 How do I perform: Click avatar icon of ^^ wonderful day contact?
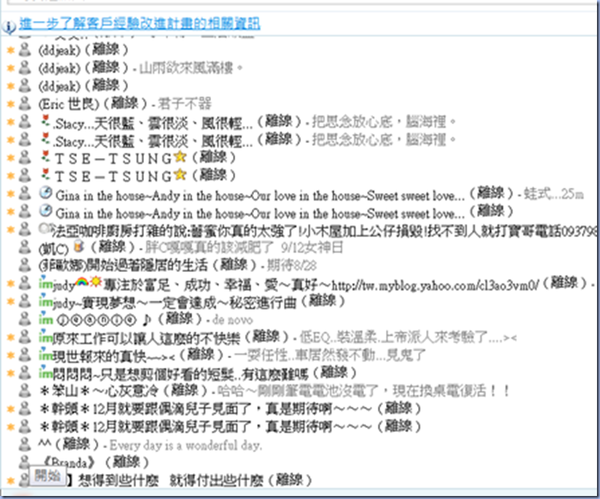tap(25, 445)
